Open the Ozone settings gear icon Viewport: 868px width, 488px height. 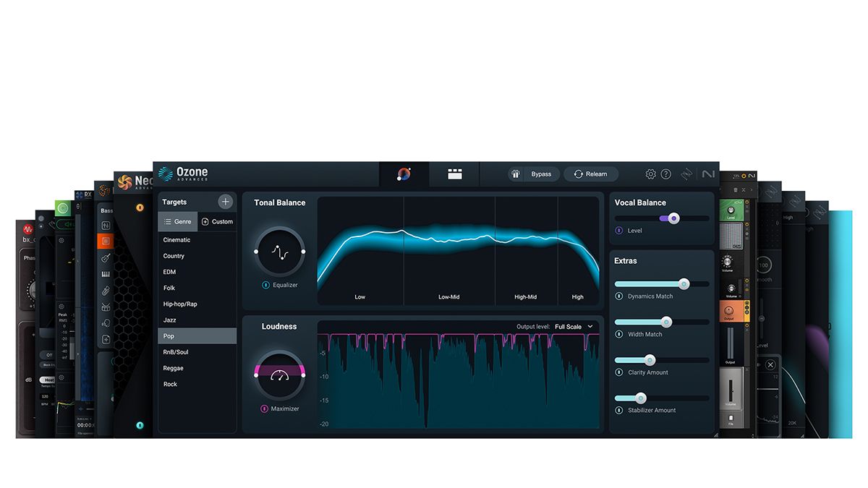[x=651, y=174]
